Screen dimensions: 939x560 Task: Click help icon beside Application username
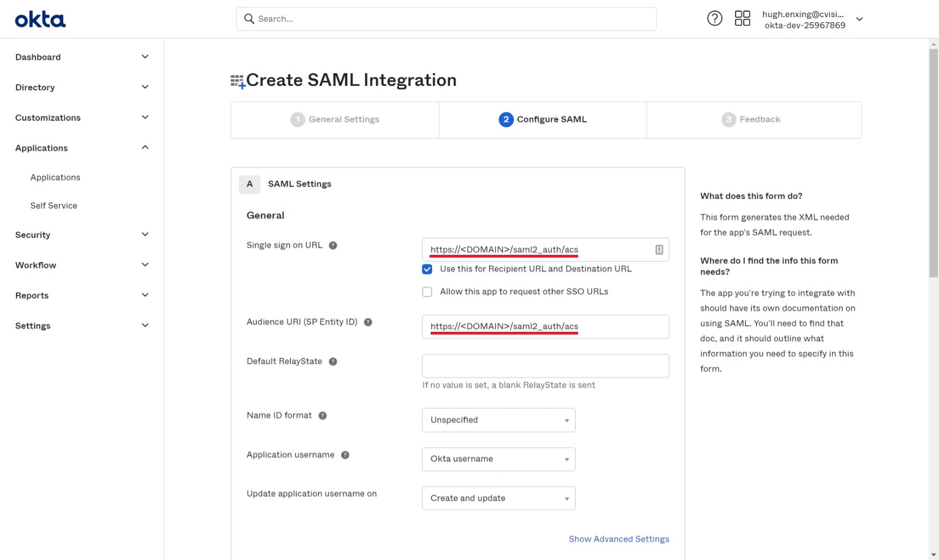pyautogui.click(x=345, y=455)
